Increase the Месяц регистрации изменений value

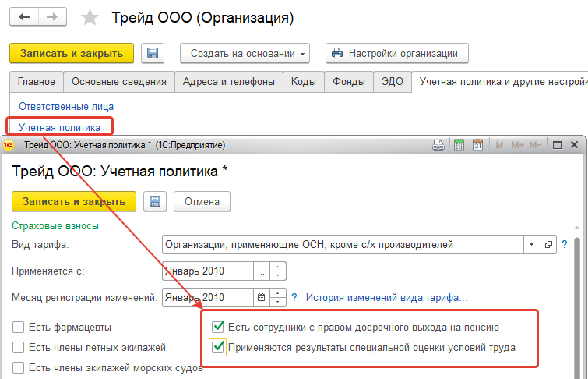coord(278,293)
